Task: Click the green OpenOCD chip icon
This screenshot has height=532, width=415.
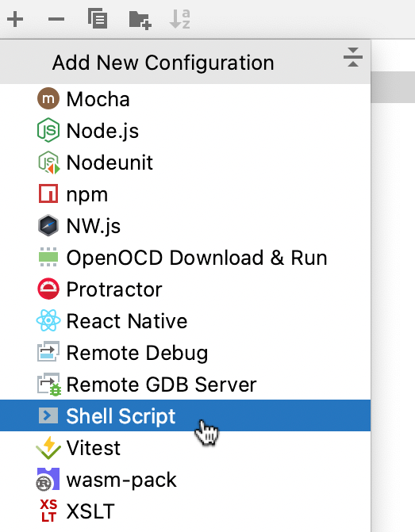Action: click(x=48, y=257)
